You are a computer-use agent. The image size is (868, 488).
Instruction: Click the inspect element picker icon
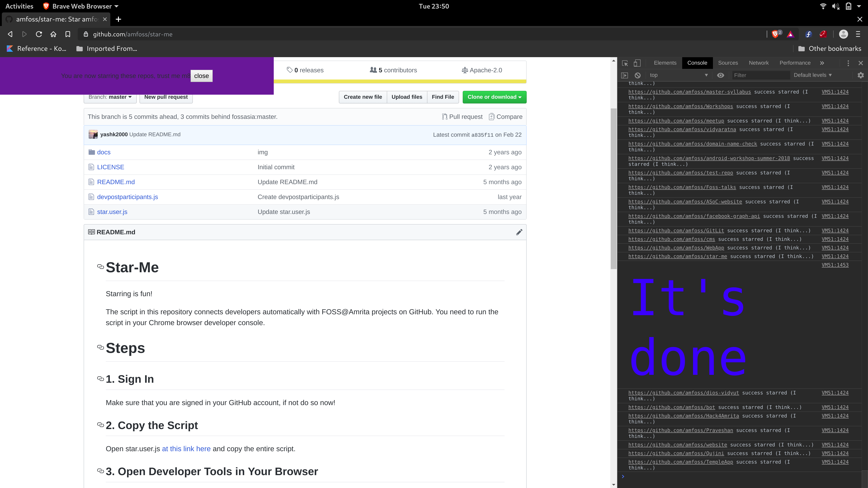625,63
